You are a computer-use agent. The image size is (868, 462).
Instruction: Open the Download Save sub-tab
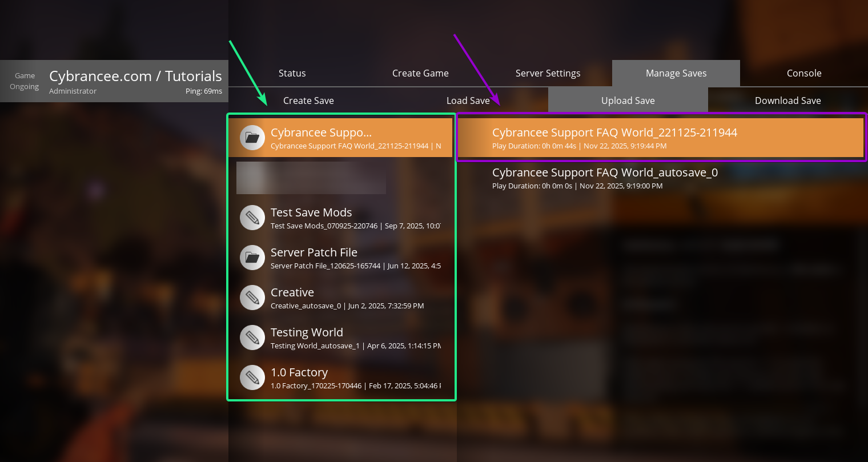[x=788, y=101]
